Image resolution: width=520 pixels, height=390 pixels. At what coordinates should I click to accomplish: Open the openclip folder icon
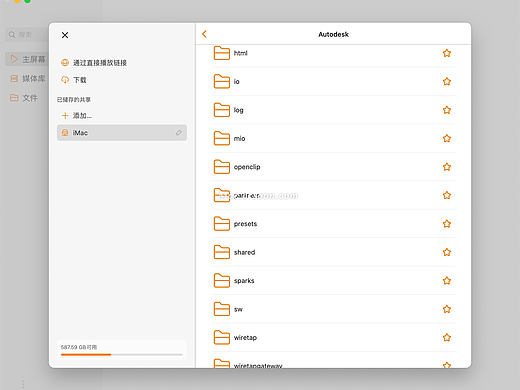[222, 167]
